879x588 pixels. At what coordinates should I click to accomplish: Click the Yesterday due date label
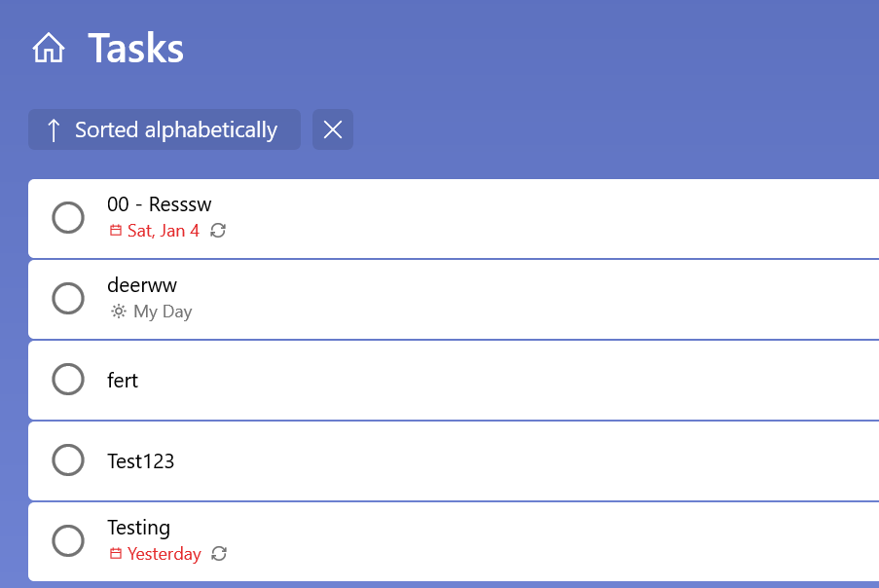[165, 554]
